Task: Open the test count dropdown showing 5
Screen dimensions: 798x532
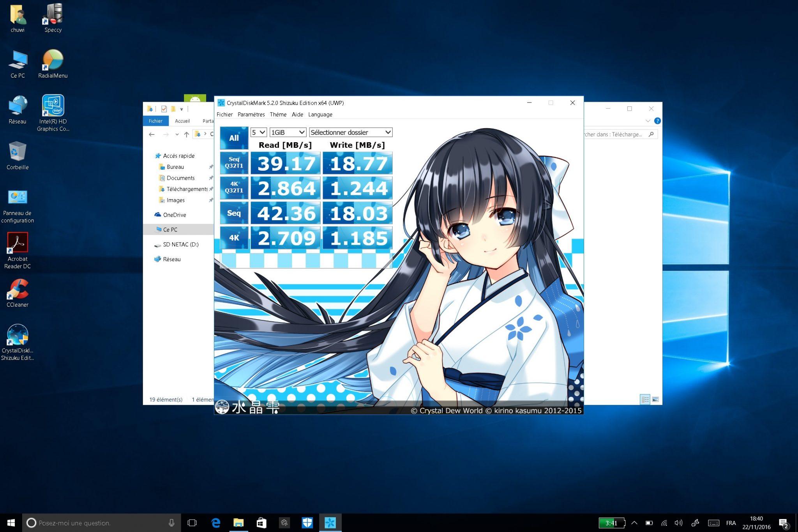Action: pos(258,133)
